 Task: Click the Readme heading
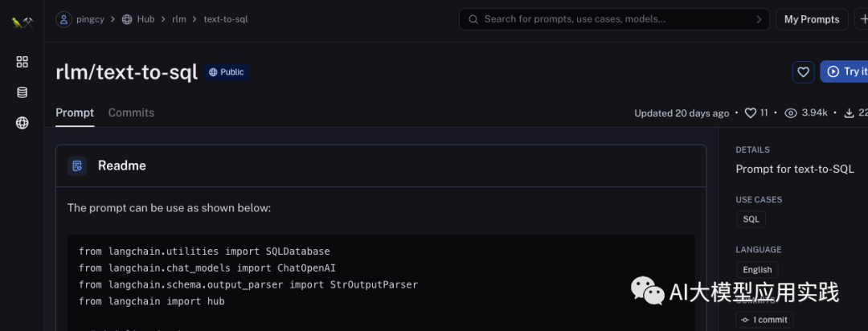(122, 165)
